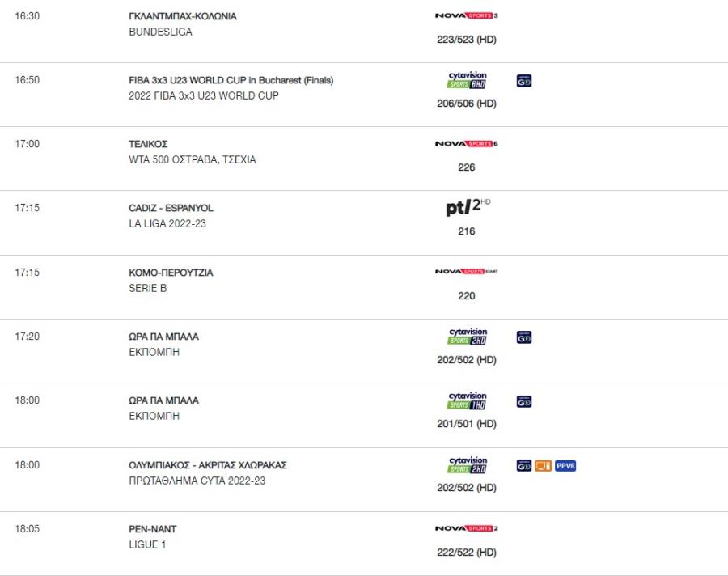
Task: Click Cytavision Sports 1HD logo at 18:00
Action: pyautogui.click(x=467, y=400)
